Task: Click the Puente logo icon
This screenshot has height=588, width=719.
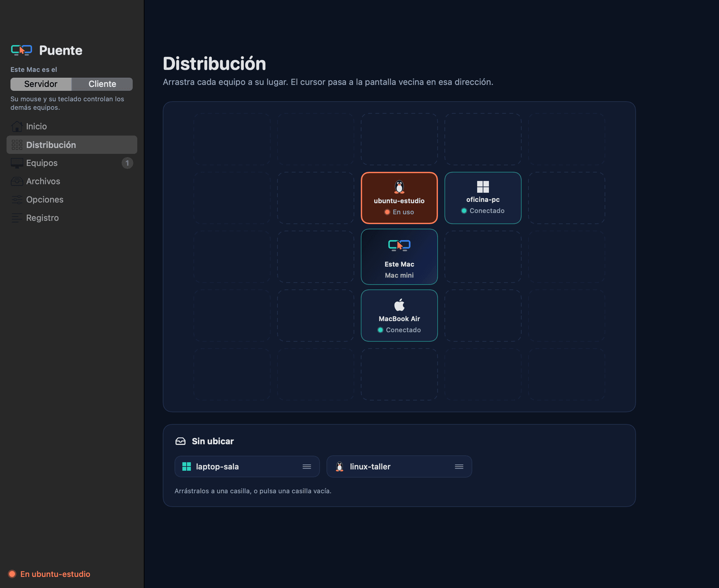Action: pos(21,50)
